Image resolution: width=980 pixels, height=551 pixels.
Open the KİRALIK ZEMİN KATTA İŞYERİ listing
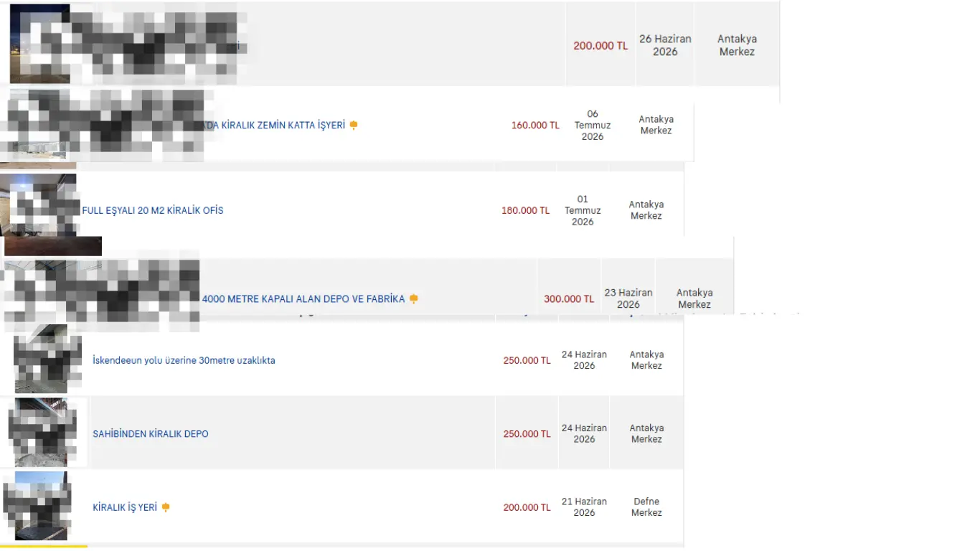pyautogui.click(x=275, y=125)
